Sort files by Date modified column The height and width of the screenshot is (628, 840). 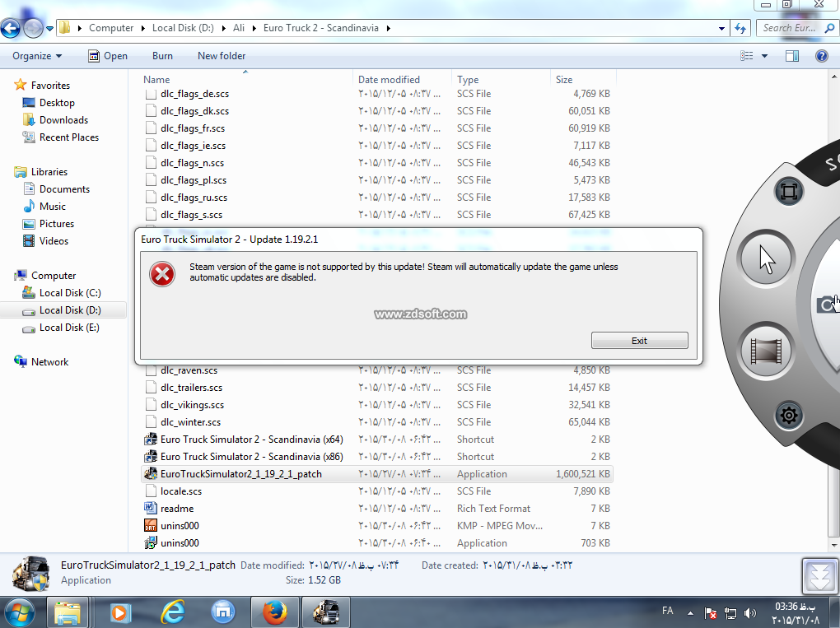point(389,80)
